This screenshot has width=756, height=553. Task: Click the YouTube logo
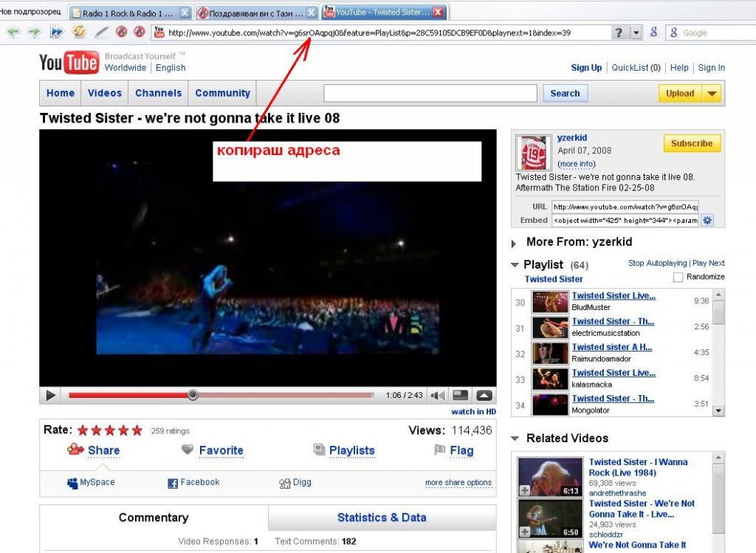click(69, 63)
